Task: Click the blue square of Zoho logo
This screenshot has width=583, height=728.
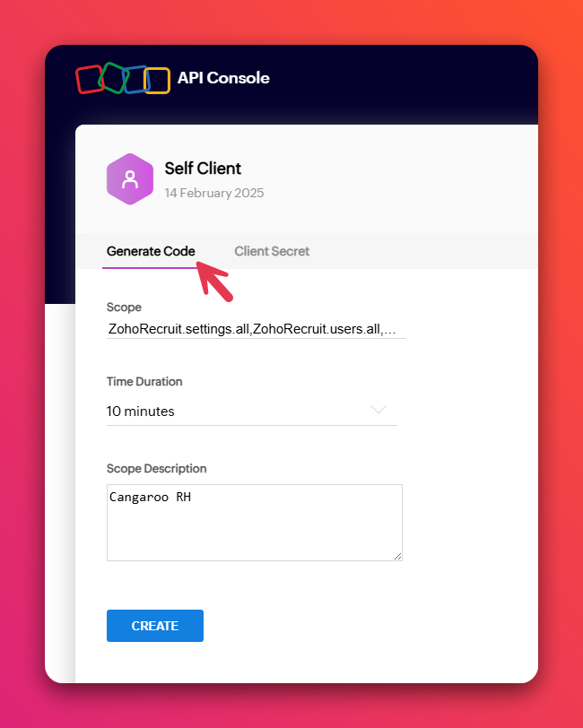Action: click(x=136, y=80)
